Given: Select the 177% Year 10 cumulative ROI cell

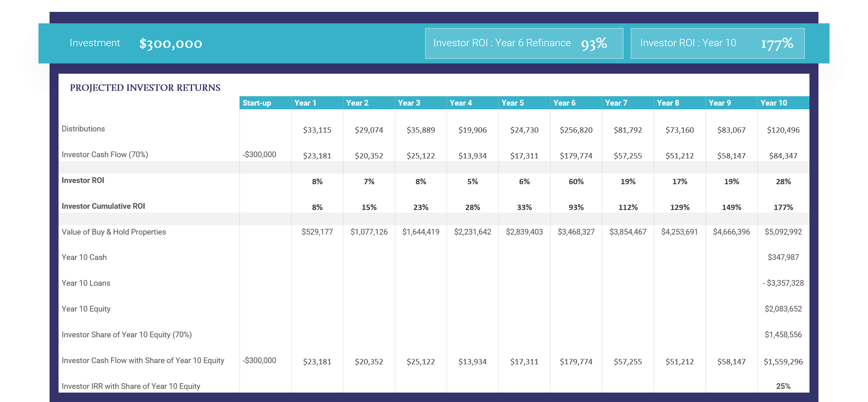Looking at the screenshot, I should click(x=783, y=208).
